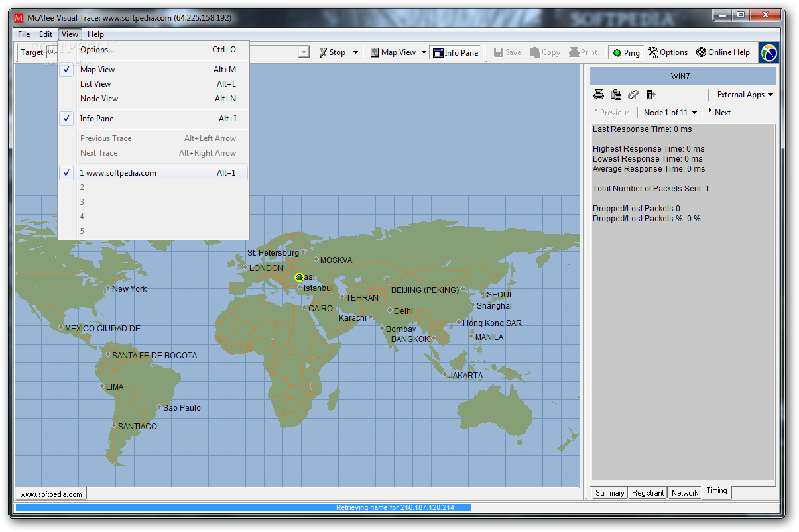Viewport: 799px width, 532px height.
Task: Toggle Map View check in View menu
Action: coord(153,70)
